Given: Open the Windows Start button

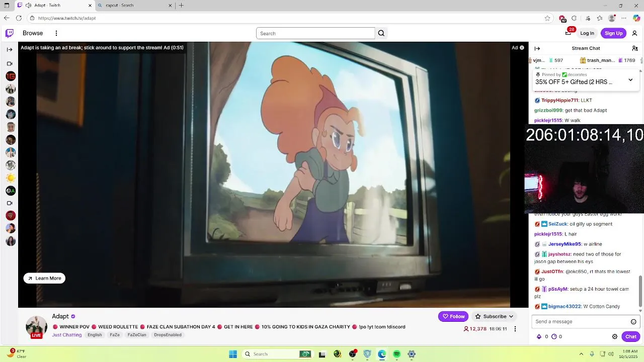Looking at the screenshot, I should [x=233, y=354].
